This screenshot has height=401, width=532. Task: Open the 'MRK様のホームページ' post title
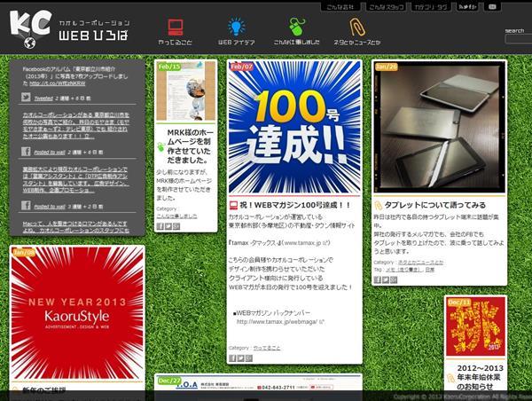point(191,146)
